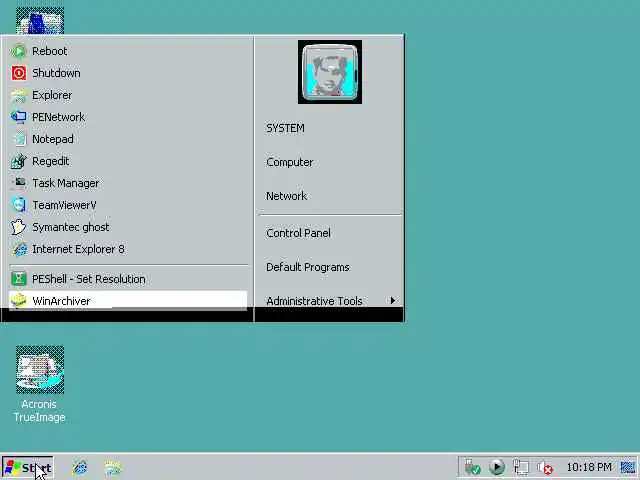Open Internet Explorer 8 icon
The width and height of the screenshot is (640, 480).
pyautogui.click(x=18, y=249)
